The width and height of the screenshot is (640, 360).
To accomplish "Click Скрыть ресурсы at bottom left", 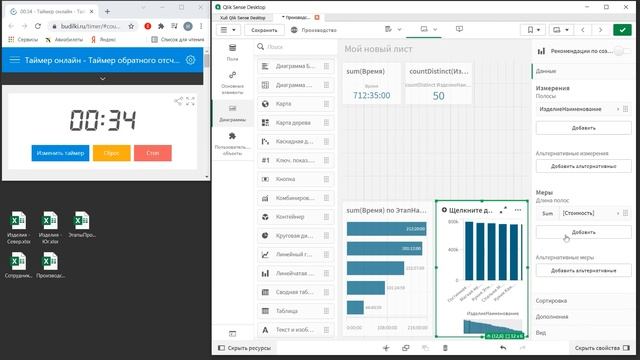I will [x=244, y=348].
